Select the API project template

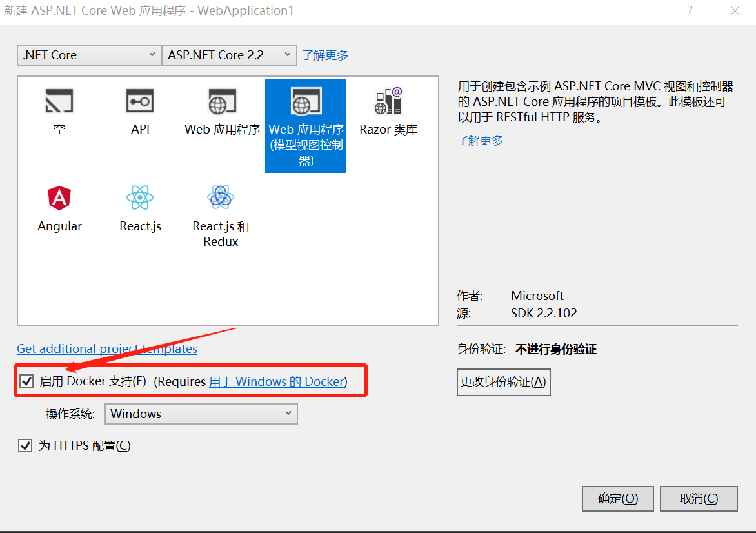141,112
